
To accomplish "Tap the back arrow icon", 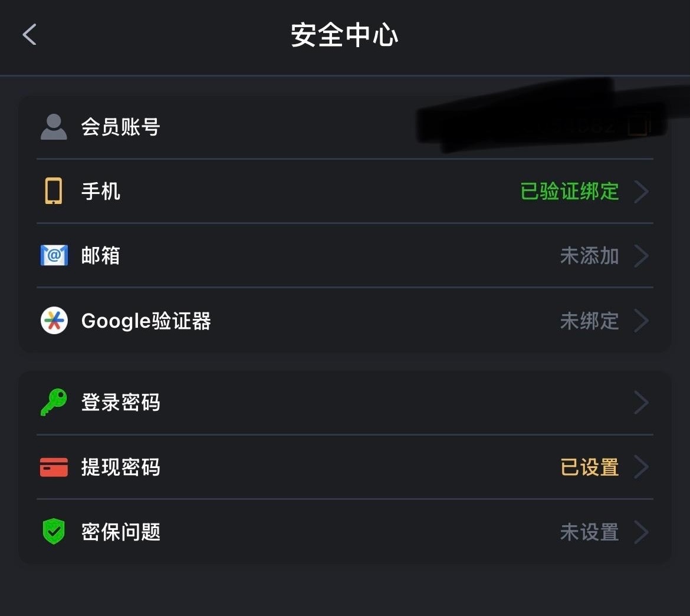I will [29, 34].
